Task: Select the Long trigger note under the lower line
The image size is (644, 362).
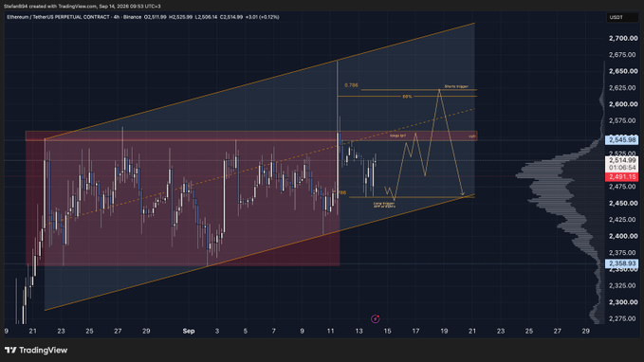Action: tap(384, 205)
